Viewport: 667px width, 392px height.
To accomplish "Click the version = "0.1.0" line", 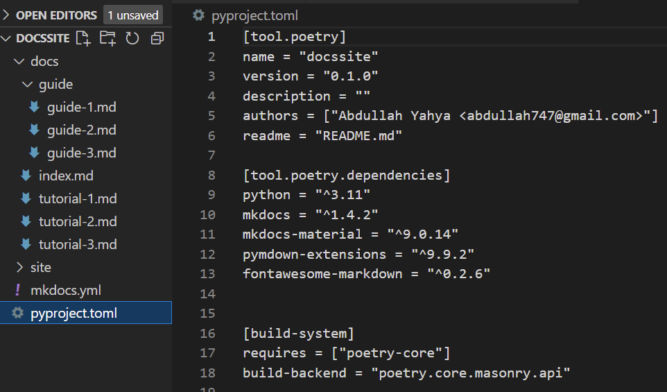I will pos(310,76).
